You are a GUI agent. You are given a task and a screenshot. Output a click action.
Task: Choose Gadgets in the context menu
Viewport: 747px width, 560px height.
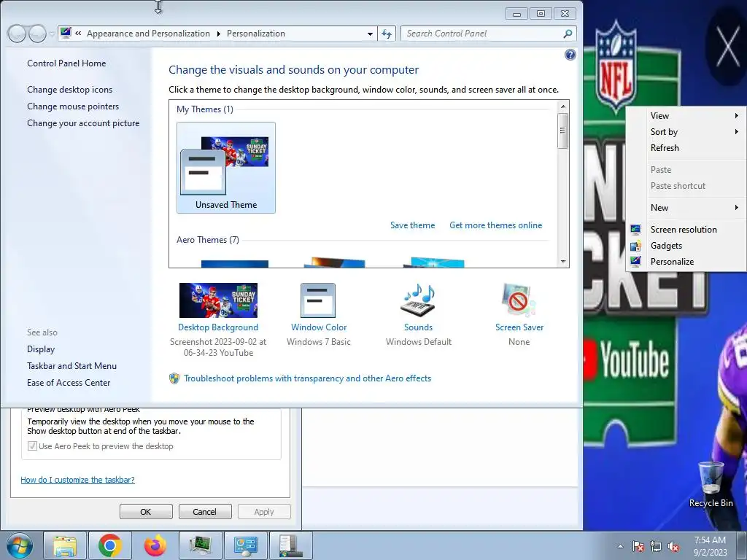pos(666,246)
